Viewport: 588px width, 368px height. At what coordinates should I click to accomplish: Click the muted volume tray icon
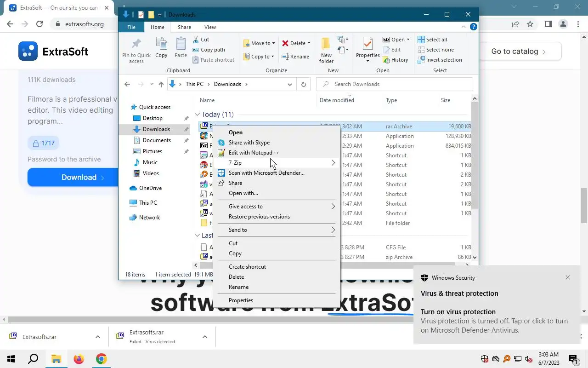pos(529,359)
